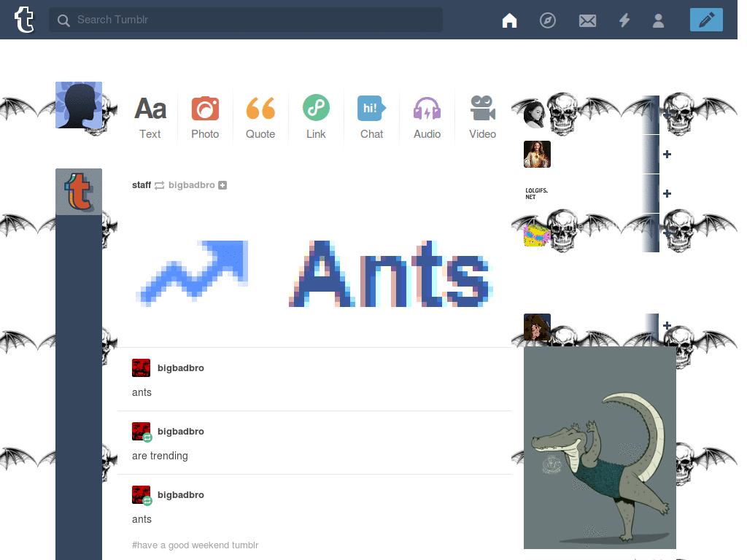Click the blue compose pencil button
747x560 pixels.
(x=706, y=20)
